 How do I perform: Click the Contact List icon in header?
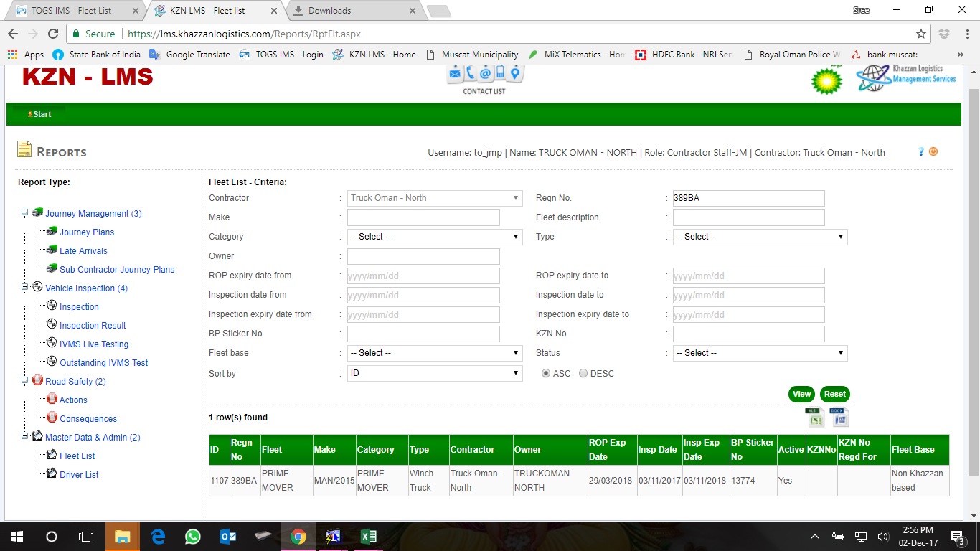pos(484,77)
